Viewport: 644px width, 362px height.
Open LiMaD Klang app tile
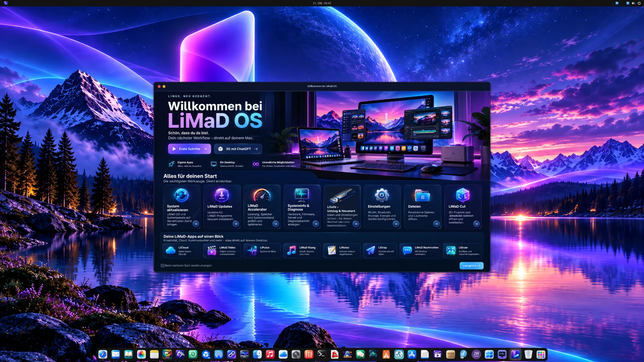tap(302, 250)
